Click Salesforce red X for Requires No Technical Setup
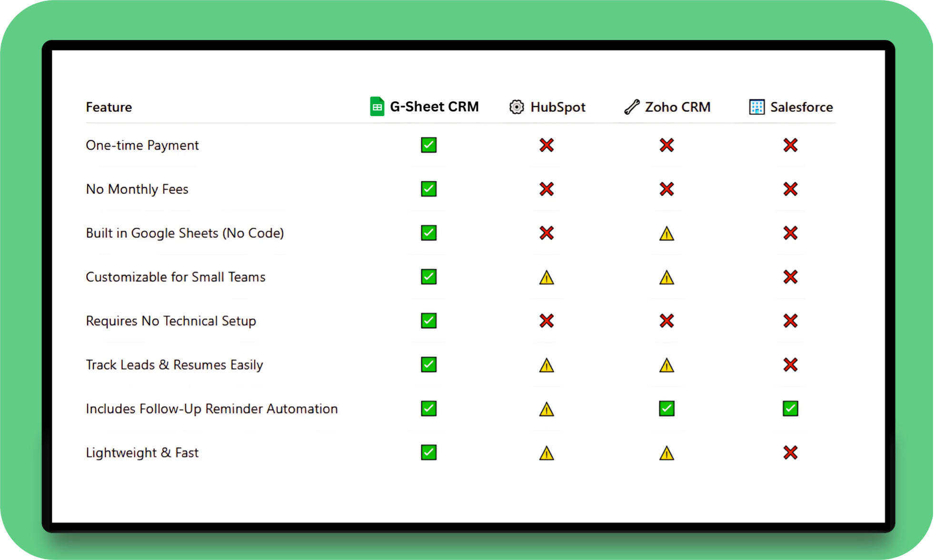This screenshot has width=934, height=560. click(790, 321)
